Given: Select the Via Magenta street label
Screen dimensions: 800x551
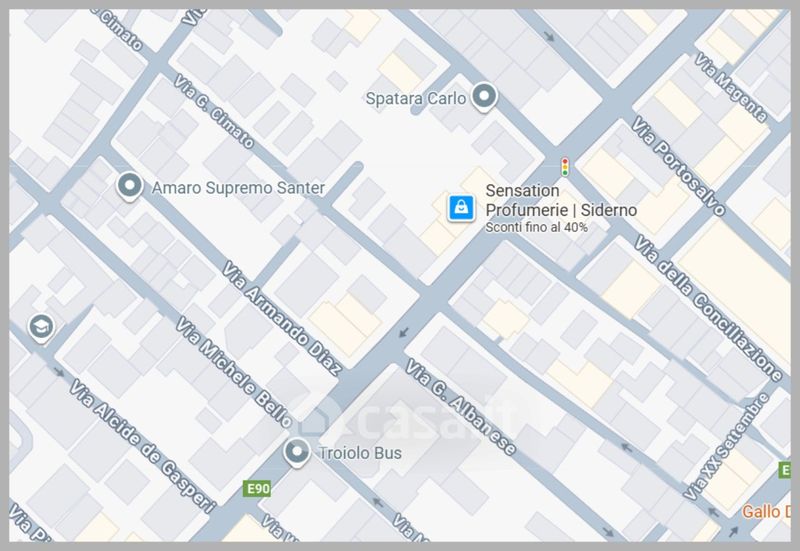Looking at the screenshot, I should (731, 88).
